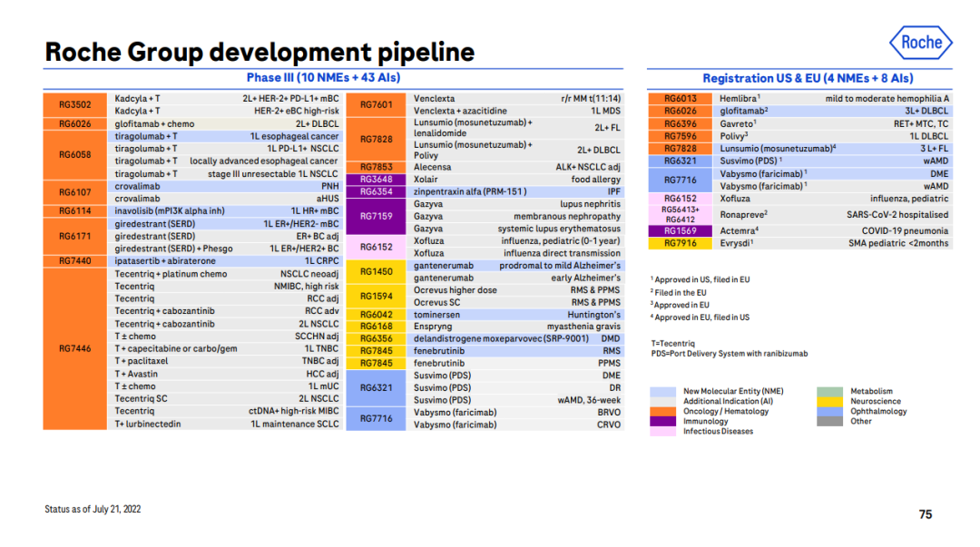Screen dimensions: 980x547
Task: Click the Polivy registration row
Action: coord(833,136)
